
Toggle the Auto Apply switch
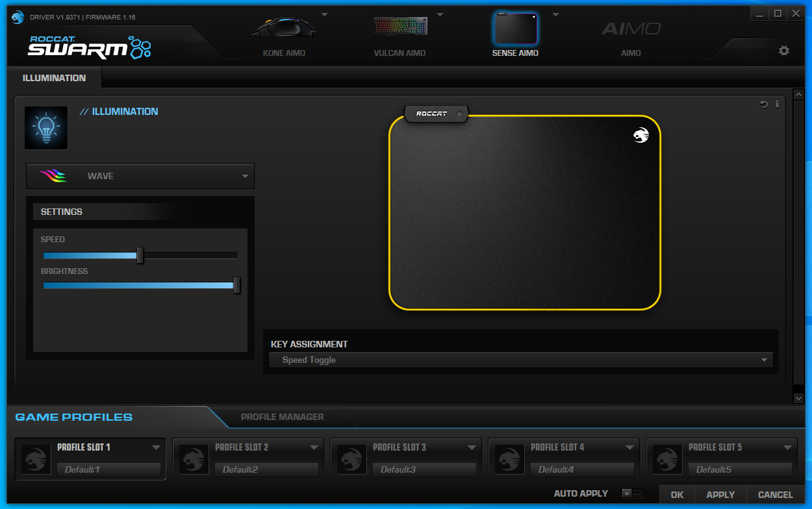(x=632, y=493)
